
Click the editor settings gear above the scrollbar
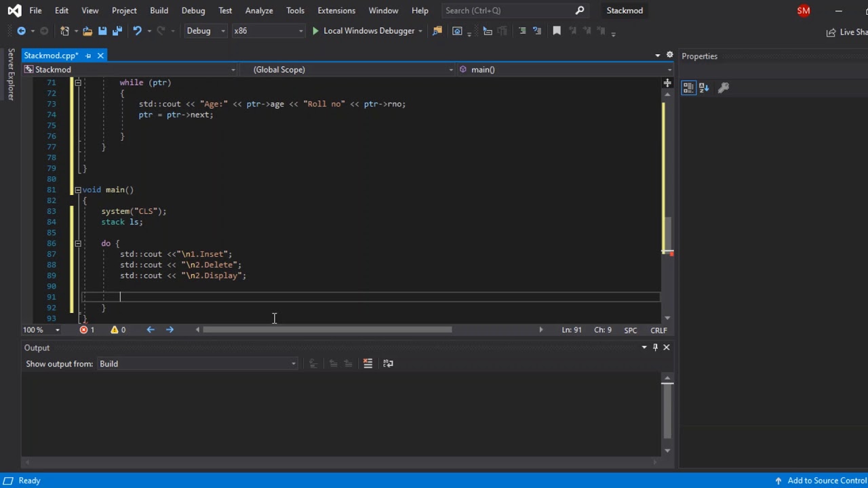pyautogui.click(x=669, y=55)
